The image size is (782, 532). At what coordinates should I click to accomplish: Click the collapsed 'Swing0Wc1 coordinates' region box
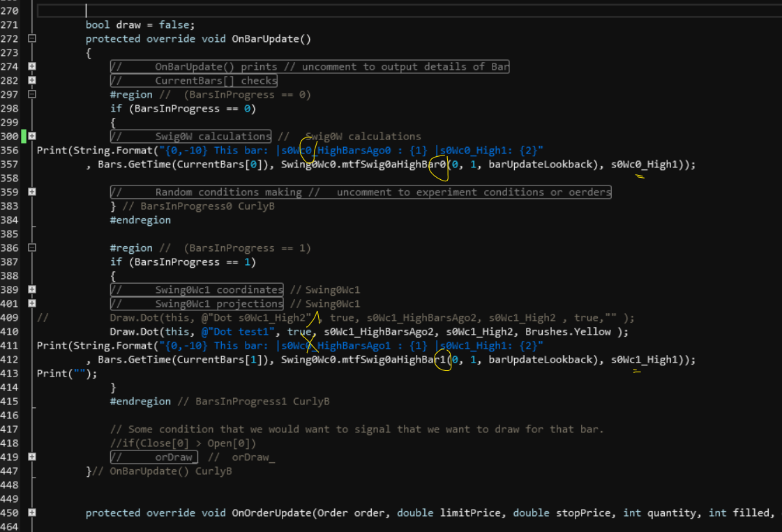(x=197, y=289)
